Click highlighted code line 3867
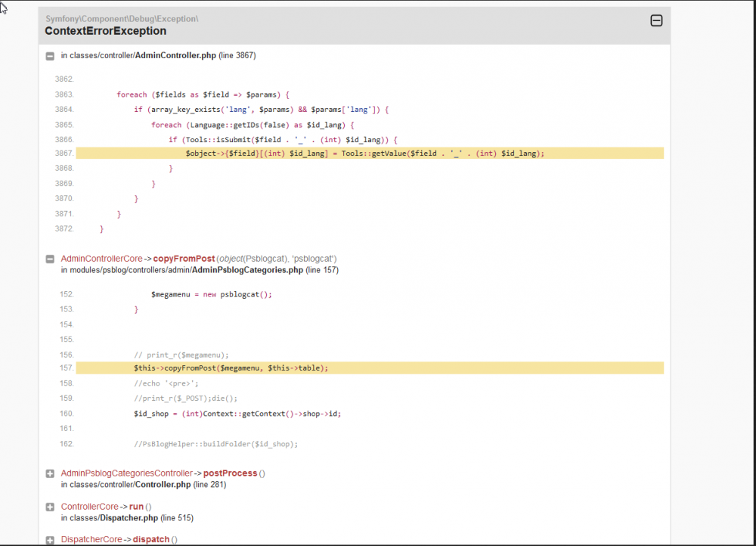Image resolution: width=756 pixels, height=546 pixels. (x=364, y=154)
